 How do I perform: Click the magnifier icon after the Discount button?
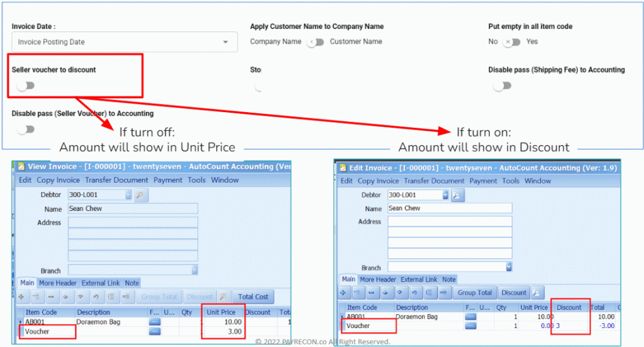(537, 293)
